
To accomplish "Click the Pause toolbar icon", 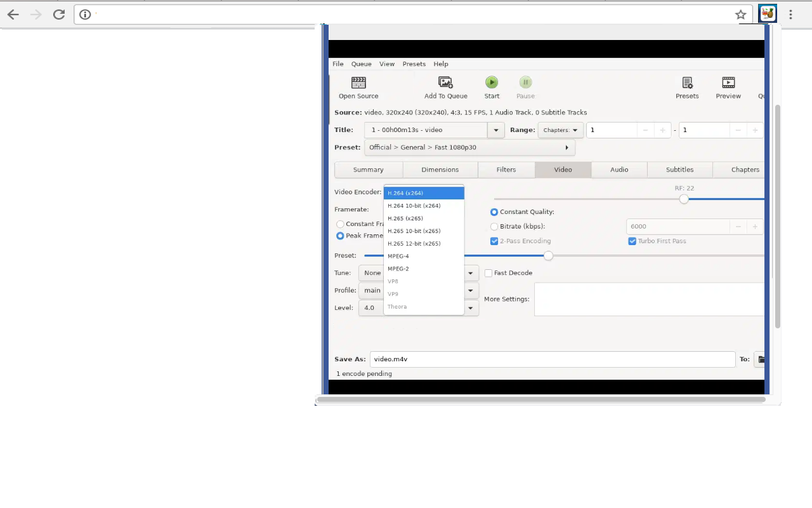I will 525,82.
